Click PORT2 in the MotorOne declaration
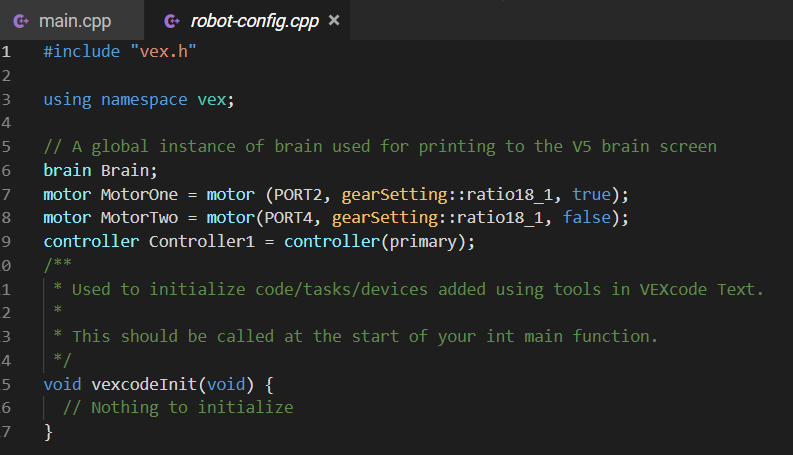This screenshot has width=793, height=455. 298,195
